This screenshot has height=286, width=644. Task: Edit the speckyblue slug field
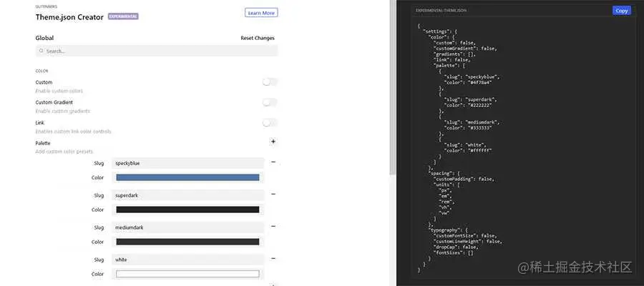pos(187,163)
